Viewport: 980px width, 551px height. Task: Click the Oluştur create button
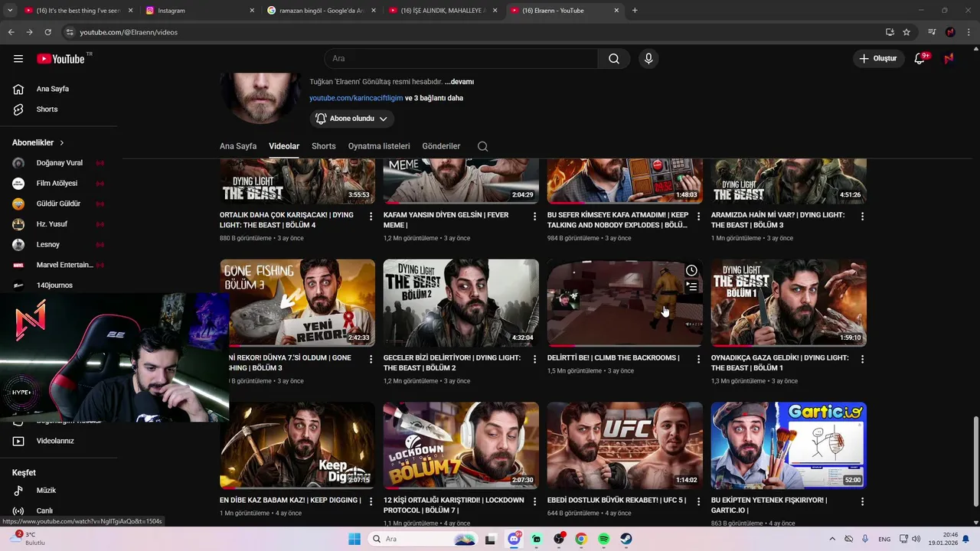pyautogui.click(x=877, y=59)
